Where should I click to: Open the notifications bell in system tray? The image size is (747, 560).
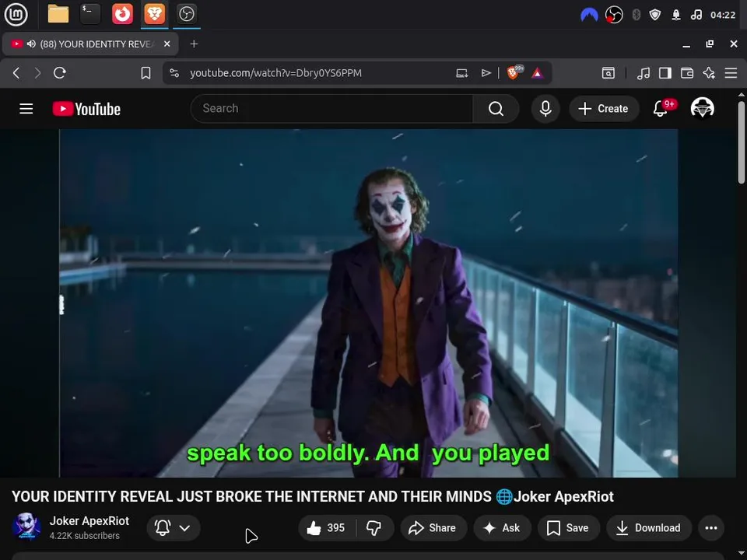click(x=676, y=16)
